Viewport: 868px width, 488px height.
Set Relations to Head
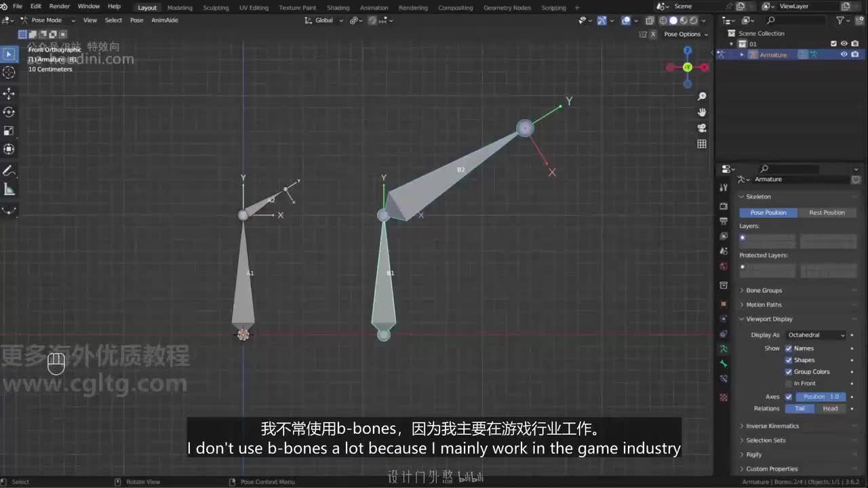(830, 408)
